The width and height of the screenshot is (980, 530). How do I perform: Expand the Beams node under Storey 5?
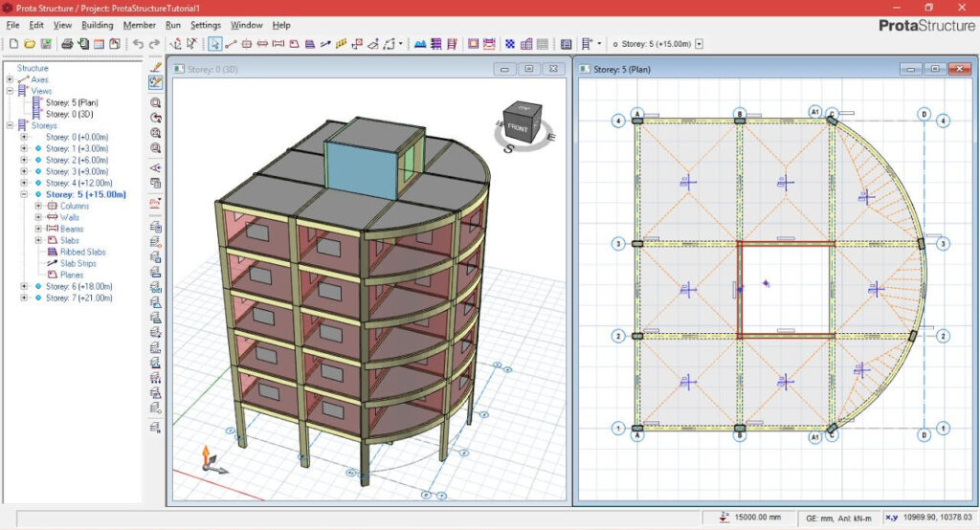pos(38,229)
